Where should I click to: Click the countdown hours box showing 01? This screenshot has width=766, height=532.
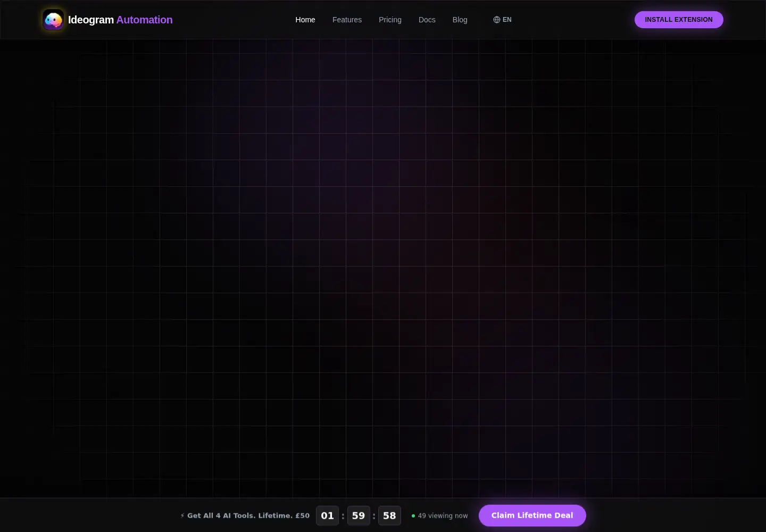click(x=328, y=516)
